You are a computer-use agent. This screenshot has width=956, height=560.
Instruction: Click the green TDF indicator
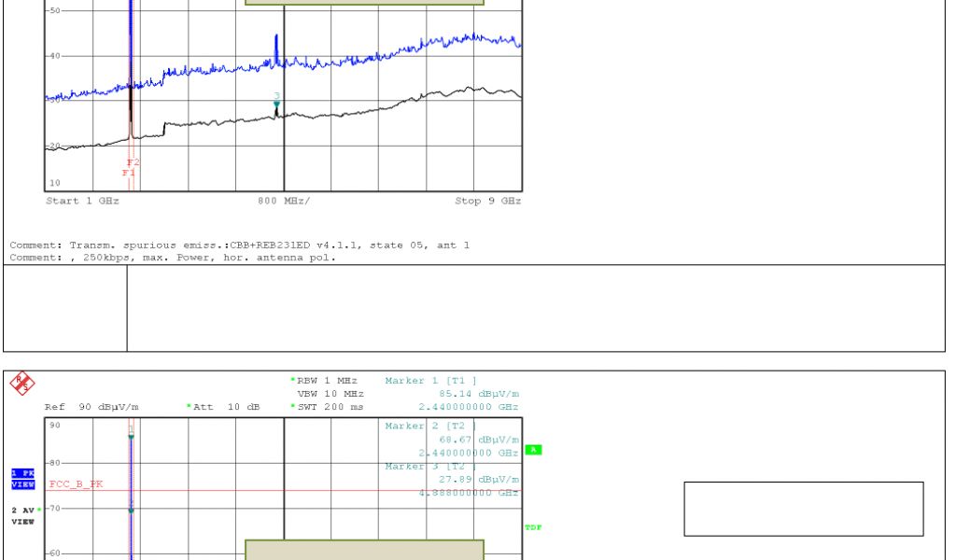(x=533, y=527)
